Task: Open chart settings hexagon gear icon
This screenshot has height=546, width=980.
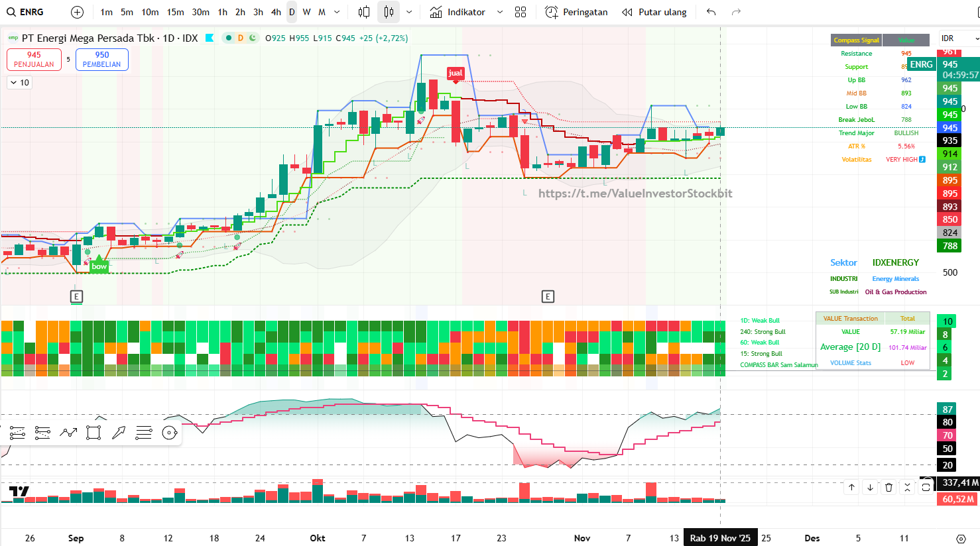Action: pos(961,538)
